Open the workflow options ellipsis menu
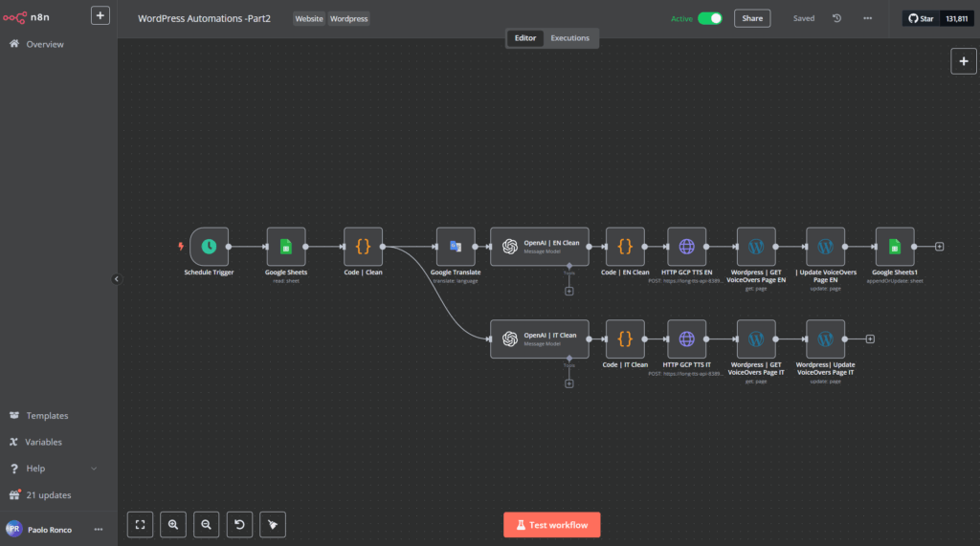The width and height of the screenshot is (980, 546). point(867,18)
